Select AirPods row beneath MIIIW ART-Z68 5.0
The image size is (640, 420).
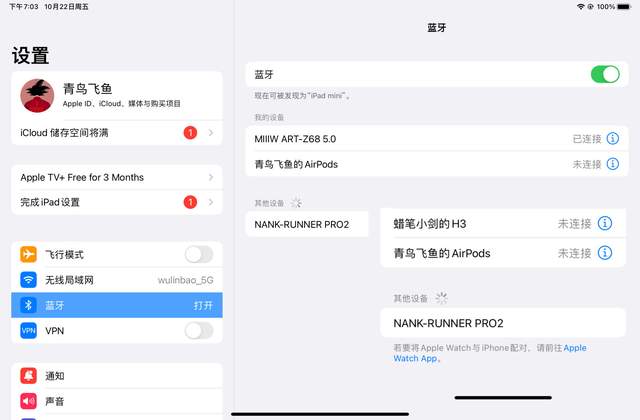tap(437, 164)
